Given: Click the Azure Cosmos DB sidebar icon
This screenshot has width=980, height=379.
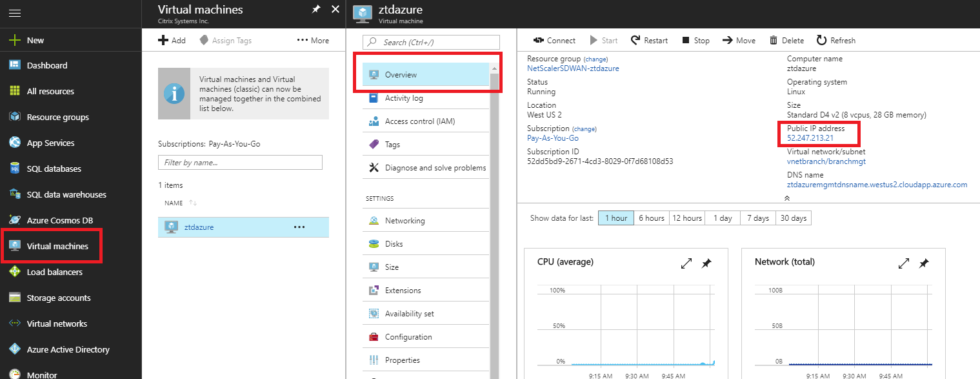Looking at the screenshot, I should click(15, 220).
